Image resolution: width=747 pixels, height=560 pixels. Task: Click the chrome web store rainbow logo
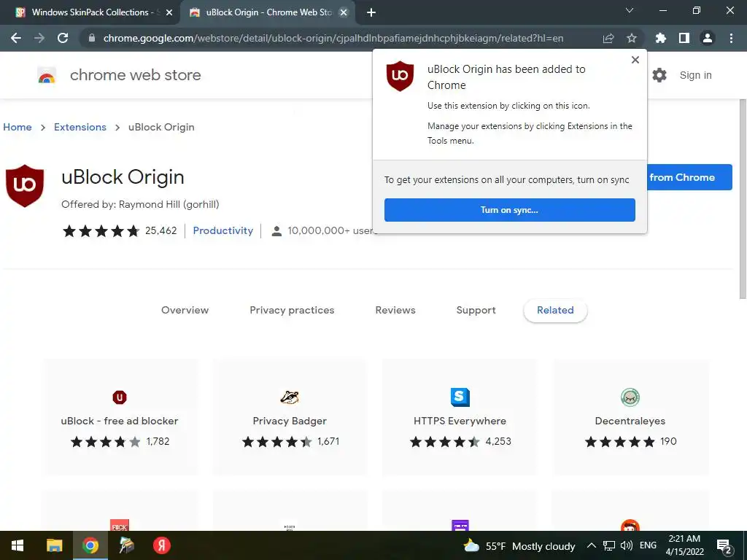coord(47,75)
